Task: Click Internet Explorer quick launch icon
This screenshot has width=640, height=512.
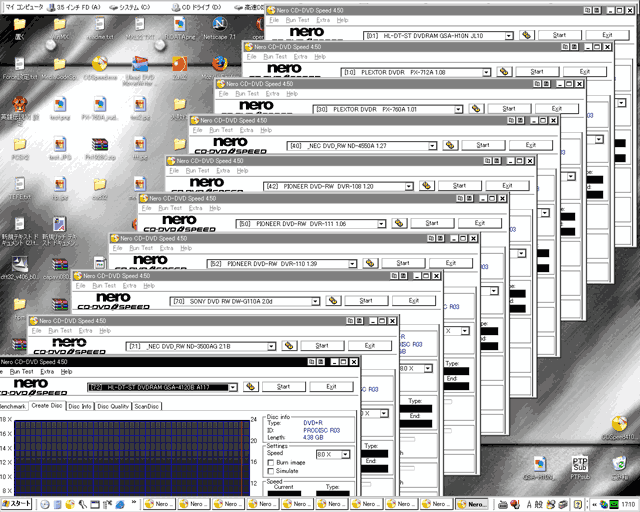Action: pyautogui.click(x=120, y=504)
